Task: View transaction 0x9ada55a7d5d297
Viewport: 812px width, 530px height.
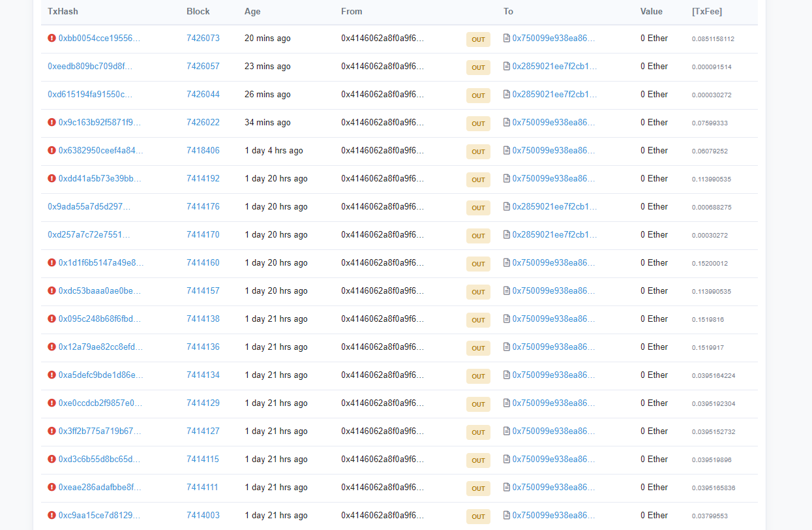Action: pyautogui.click(x=89, y=206)
